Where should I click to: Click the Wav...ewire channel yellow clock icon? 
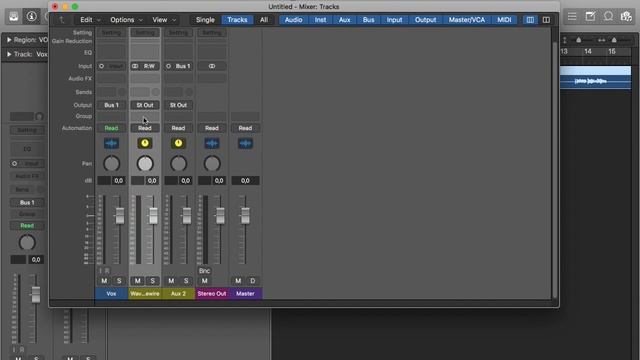[x=144, y=143]
